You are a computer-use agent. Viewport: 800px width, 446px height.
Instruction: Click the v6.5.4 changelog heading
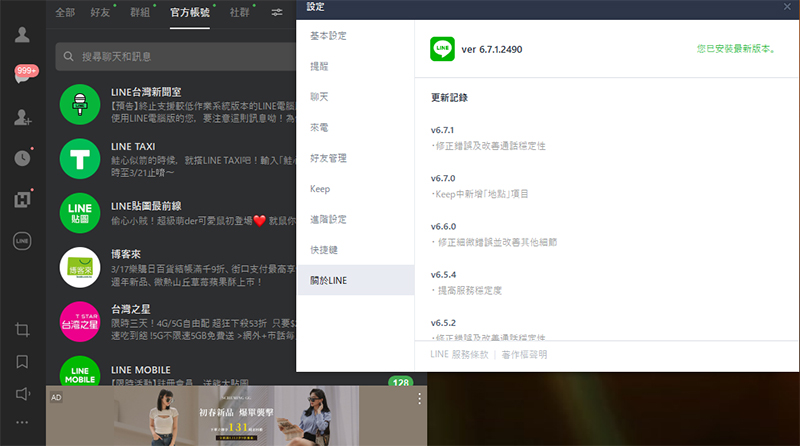(x=443, y=275)
